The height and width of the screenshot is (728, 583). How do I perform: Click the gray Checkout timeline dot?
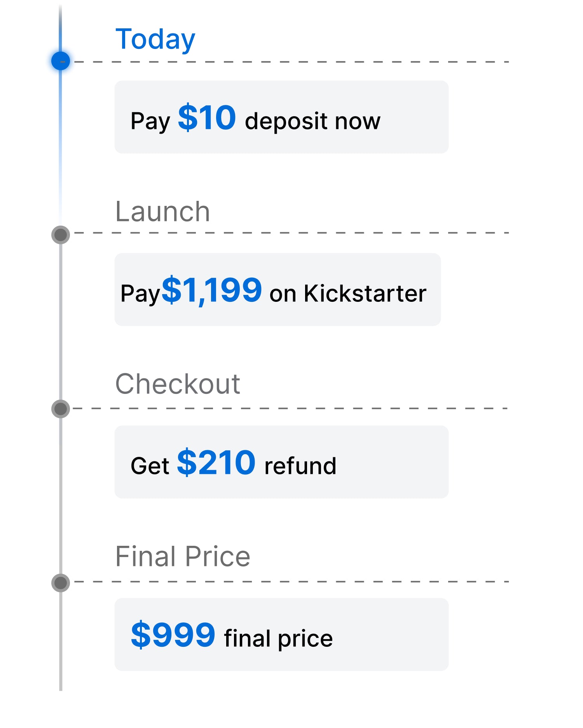click(61, 409)
